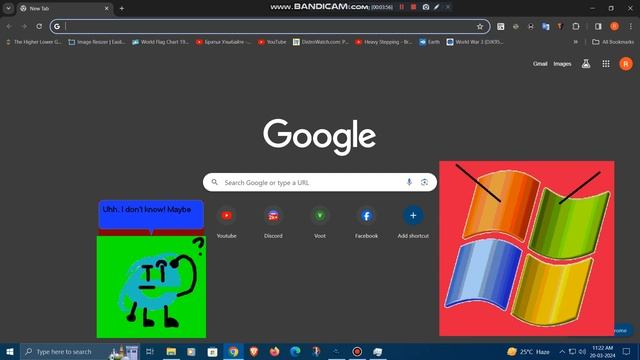640x360 pixels.
Task: Open the World Flag Chart bookmark
Action: point(160,42)
